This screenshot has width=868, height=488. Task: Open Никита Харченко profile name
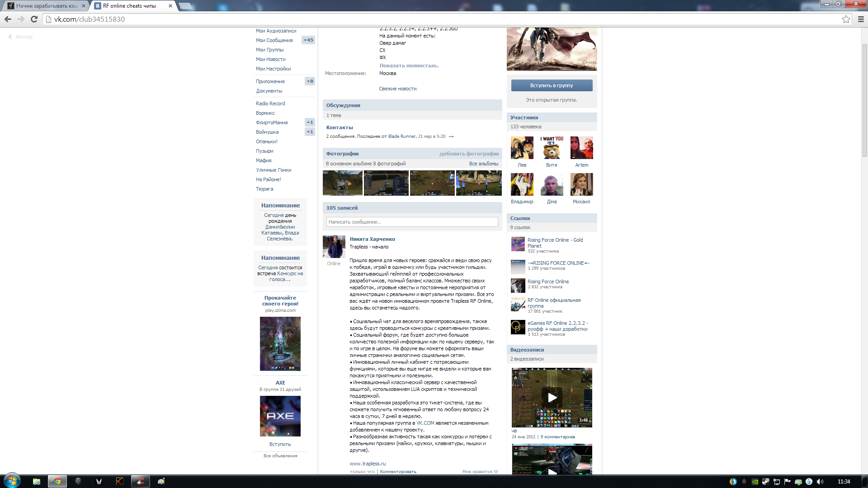tap(372, 239)
